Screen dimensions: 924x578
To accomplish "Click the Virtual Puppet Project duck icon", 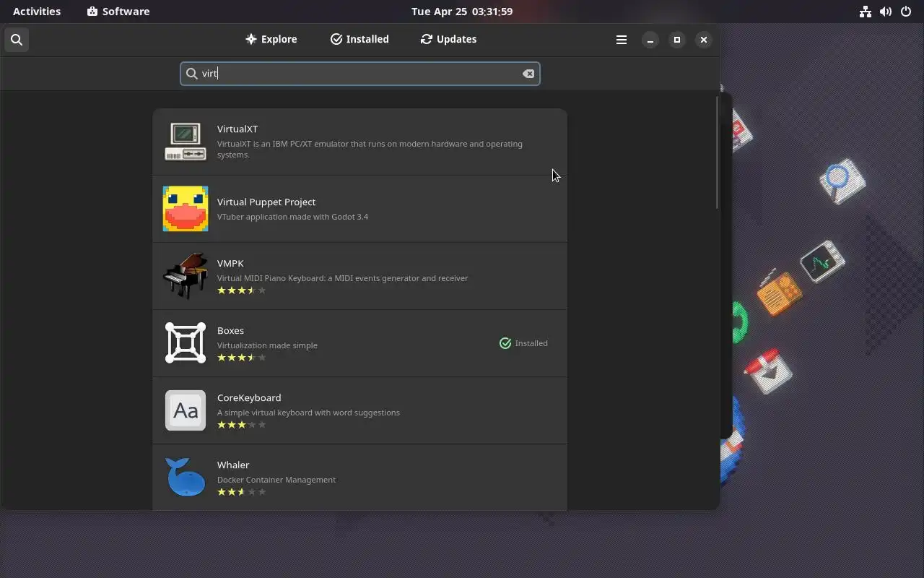I will [x=186, y=209].
